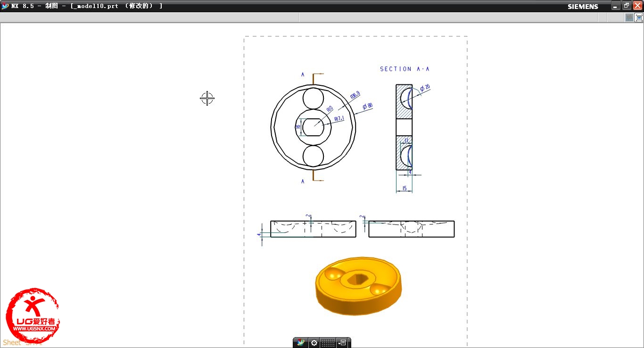Select the upper section letter A
644x348 pixels.
click(303, 74)
